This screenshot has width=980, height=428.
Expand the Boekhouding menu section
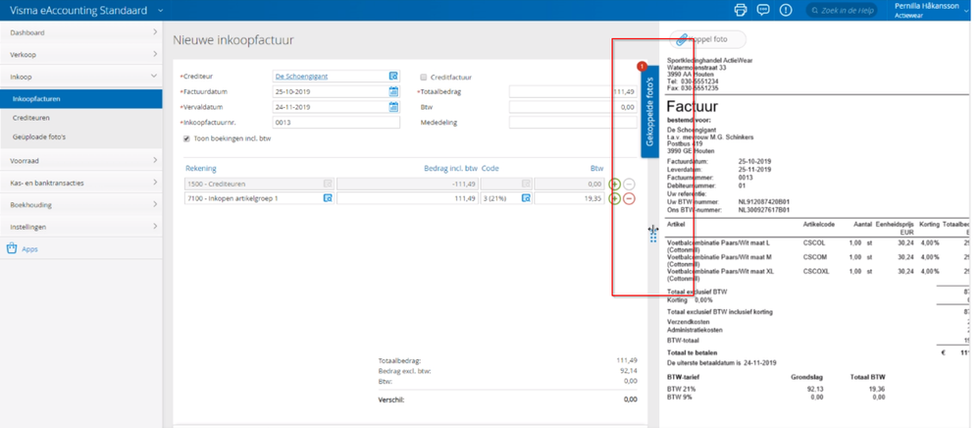click(81, 204)
